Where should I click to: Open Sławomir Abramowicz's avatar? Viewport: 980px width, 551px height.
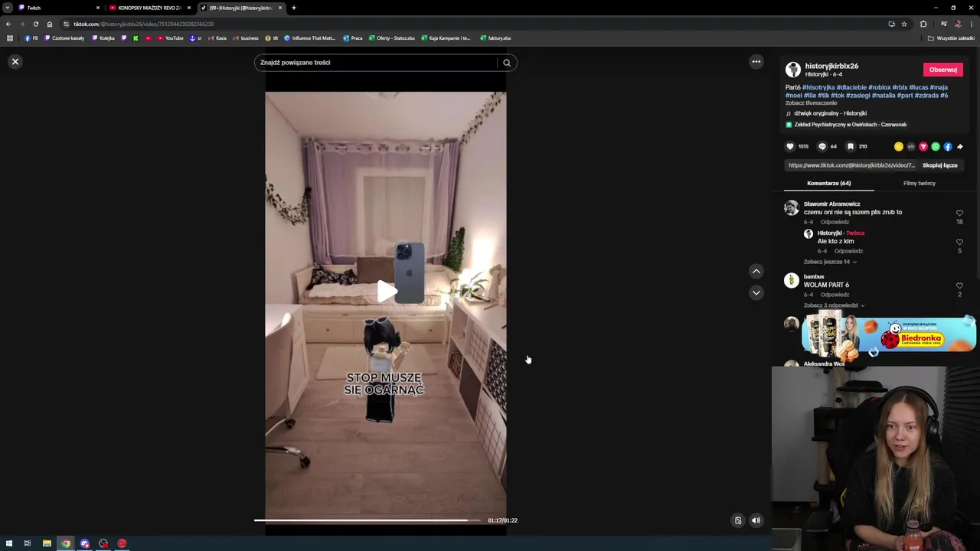coord(792,207)
